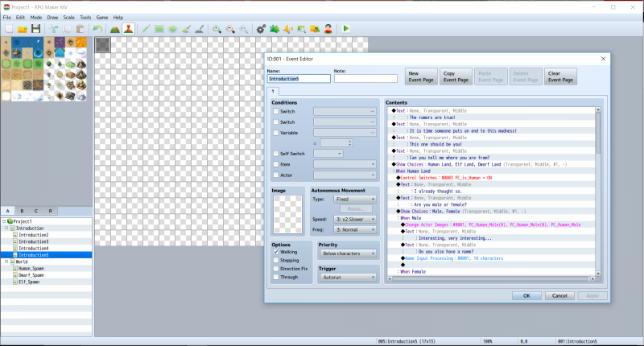The width and height of the screenshot is (644, 346).
Task: Enable the Item condition checkbox
Action: (x=276, y=164)
